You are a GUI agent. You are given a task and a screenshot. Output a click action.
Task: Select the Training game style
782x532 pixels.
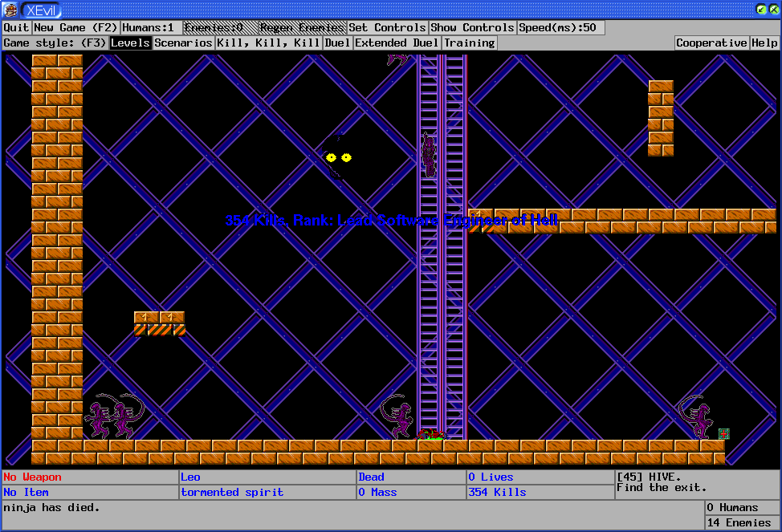click(470, 43)
